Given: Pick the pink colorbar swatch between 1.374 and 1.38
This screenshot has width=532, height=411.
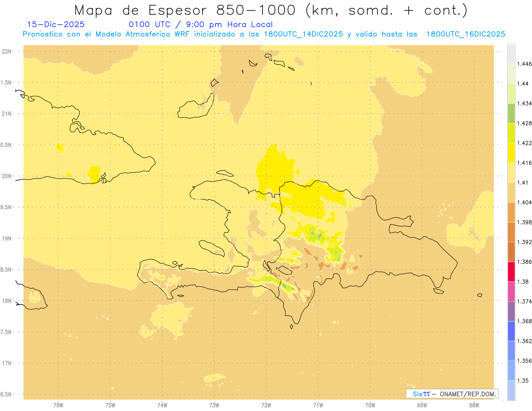Looking at the screenshot, I should pos(511,291).
